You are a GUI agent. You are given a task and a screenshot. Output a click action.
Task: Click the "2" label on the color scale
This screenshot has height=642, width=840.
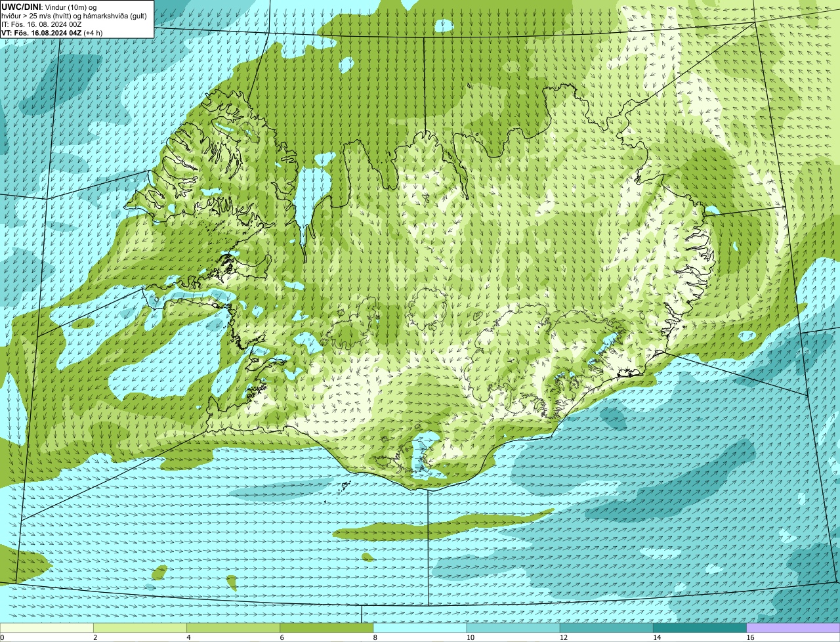click(x=95, y=637)
